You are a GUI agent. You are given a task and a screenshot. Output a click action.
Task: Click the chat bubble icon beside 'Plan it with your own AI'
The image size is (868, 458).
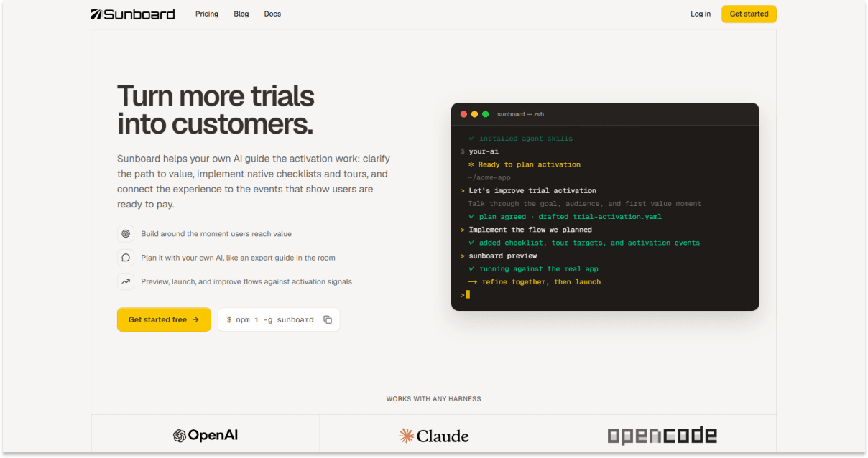pos(126,258)
